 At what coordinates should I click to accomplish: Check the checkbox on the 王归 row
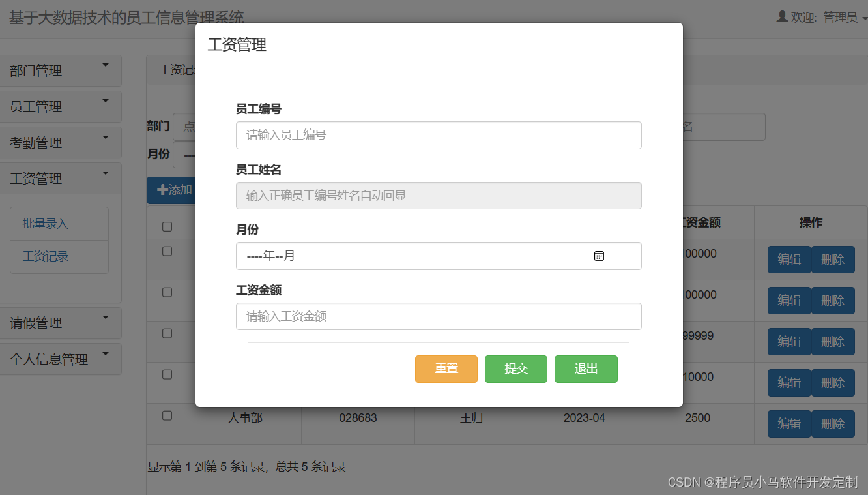[x=167, y=414]
